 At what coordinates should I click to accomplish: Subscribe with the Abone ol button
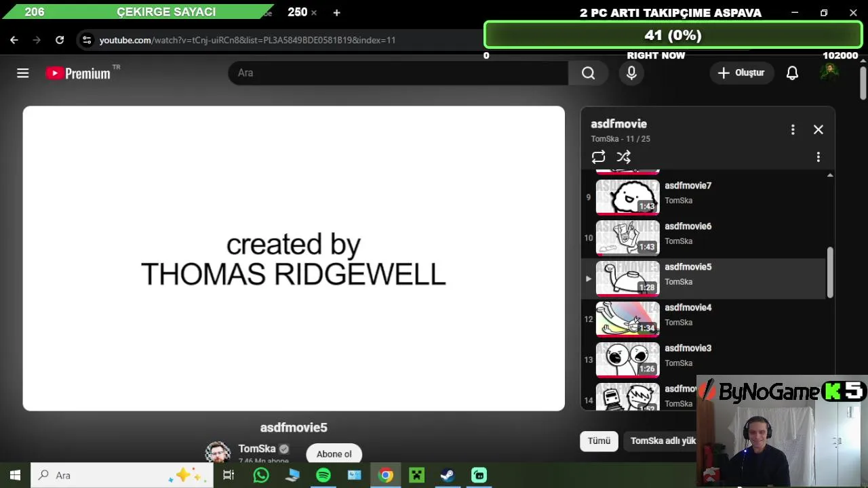point(334,454)
